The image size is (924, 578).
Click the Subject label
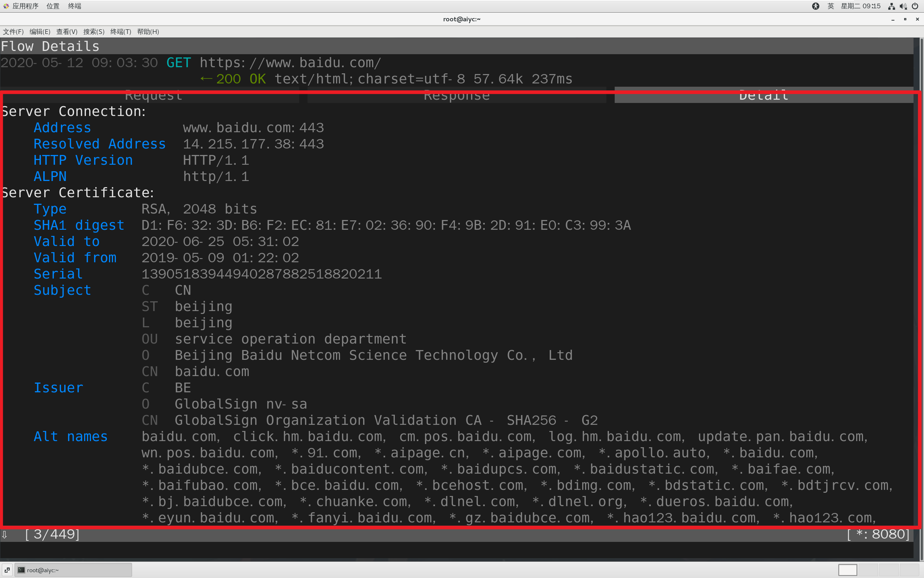62,290
